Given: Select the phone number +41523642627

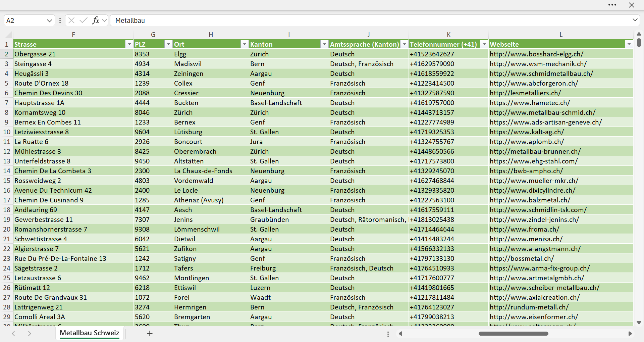Looking at the screenshot, I should point(448,54).
